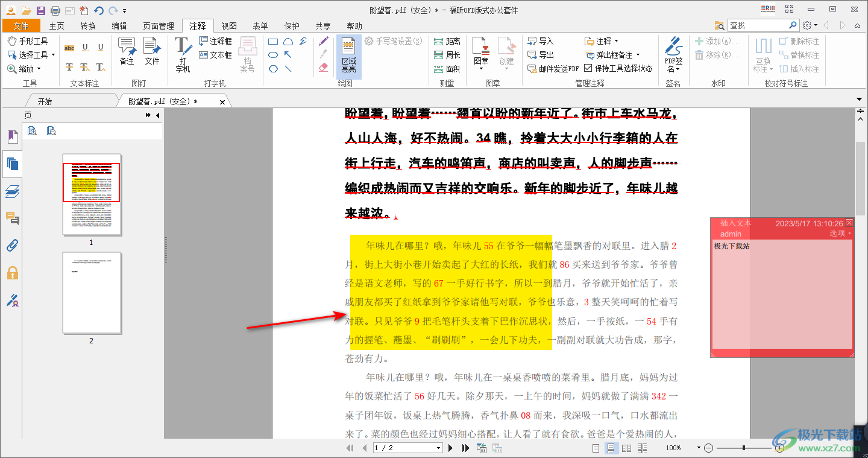Choose the Text box (文本框) tool
The image size is (868, 458).
pyautogui.click(x=215, y=55)
